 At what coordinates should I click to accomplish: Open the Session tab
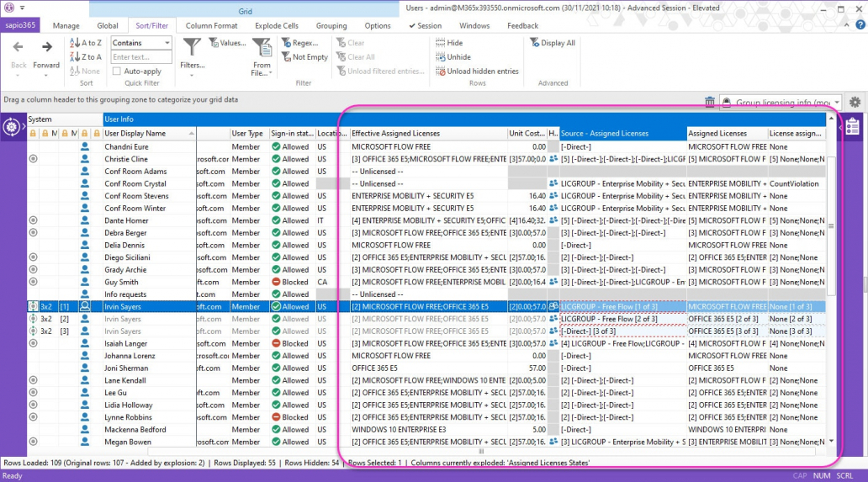tap(425, 25)
